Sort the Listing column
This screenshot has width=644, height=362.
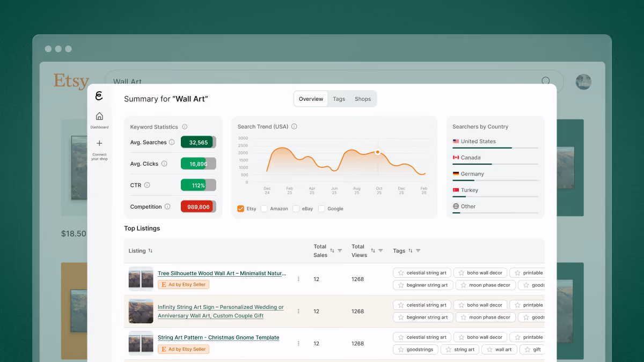[150, 250]
